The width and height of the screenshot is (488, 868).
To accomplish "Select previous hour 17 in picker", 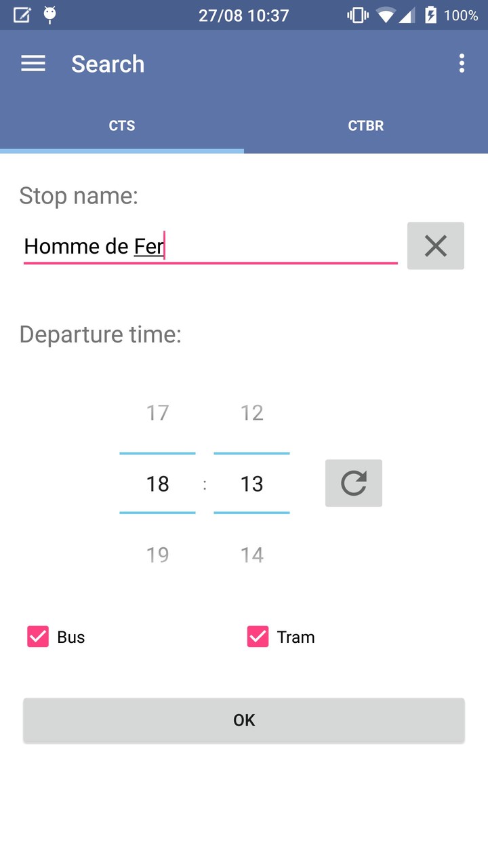I will (x=157, y=412).
